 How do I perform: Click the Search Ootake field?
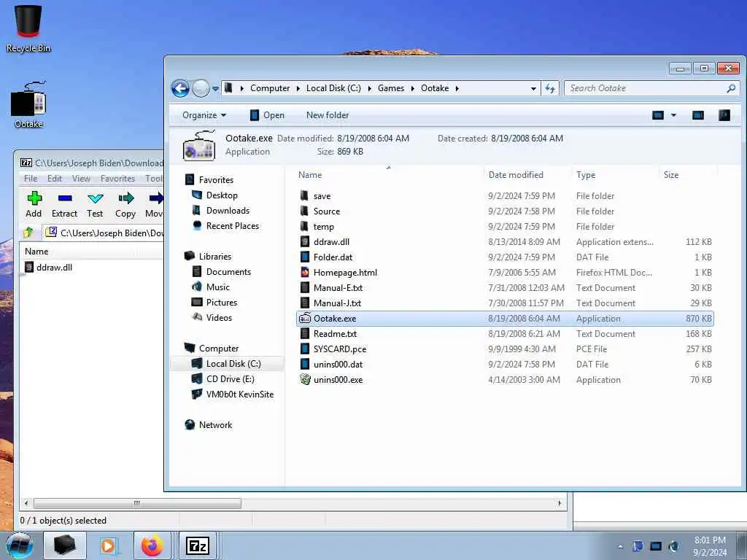(651, 88)
